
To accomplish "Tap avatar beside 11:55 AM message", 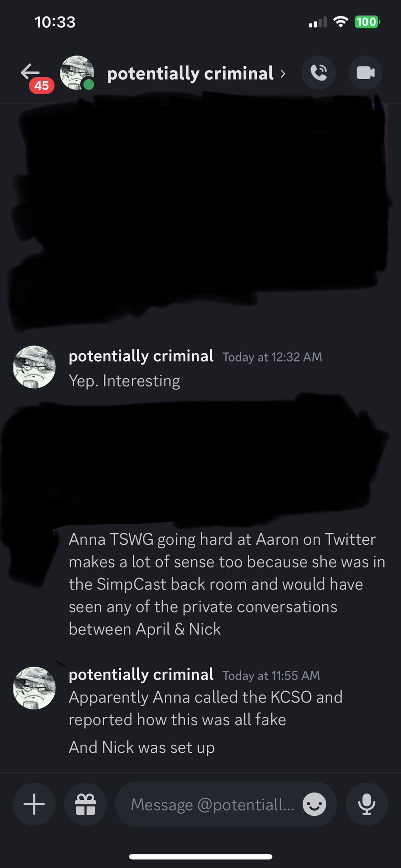I will point(34,688).
